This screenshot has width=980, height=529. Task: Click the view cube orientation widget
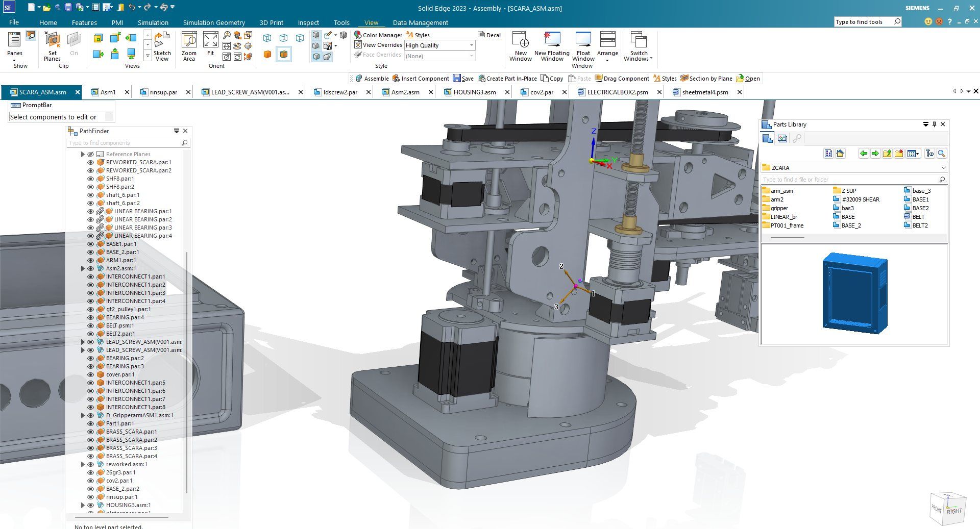[947, 509]
